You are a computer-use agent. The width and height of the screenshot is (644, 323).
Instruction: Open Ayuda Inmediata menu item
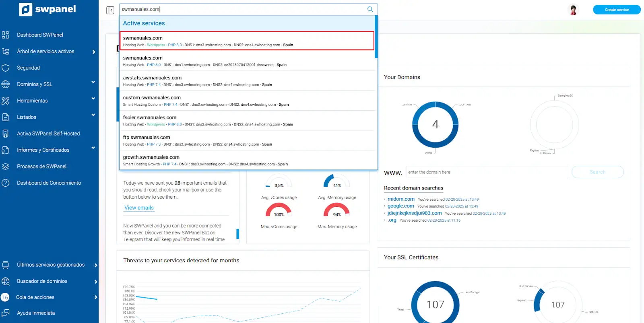point(36,313)
